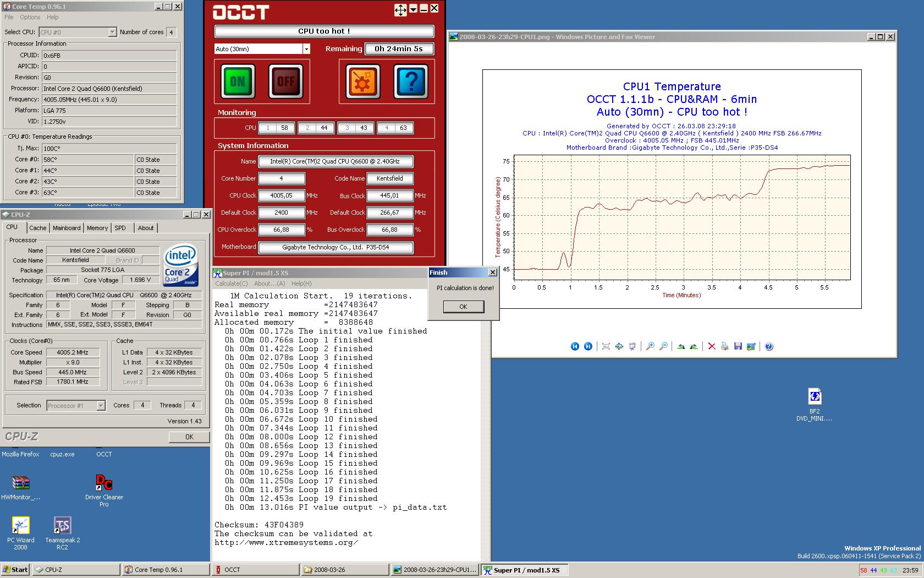924x578 pixels.
Task: Open Super PI Help menu
Action: 301,283
